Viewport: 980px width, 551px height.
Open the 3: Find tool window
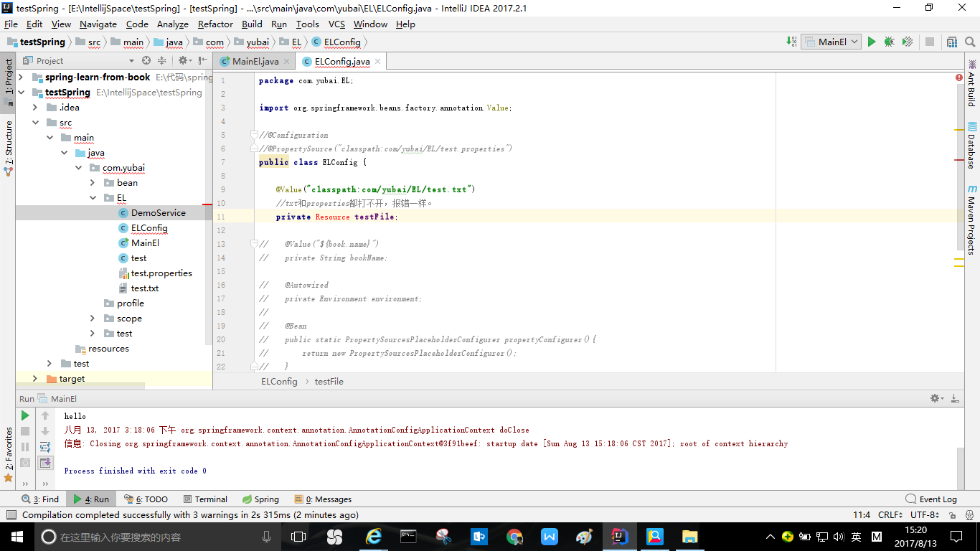pyautogui.click(x=41, y=499)
